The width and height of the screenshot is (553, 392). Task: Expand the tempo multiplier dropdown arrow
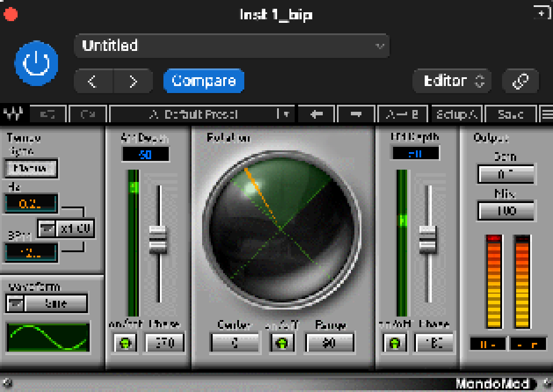pyautogui.click(x=46, y=228)
